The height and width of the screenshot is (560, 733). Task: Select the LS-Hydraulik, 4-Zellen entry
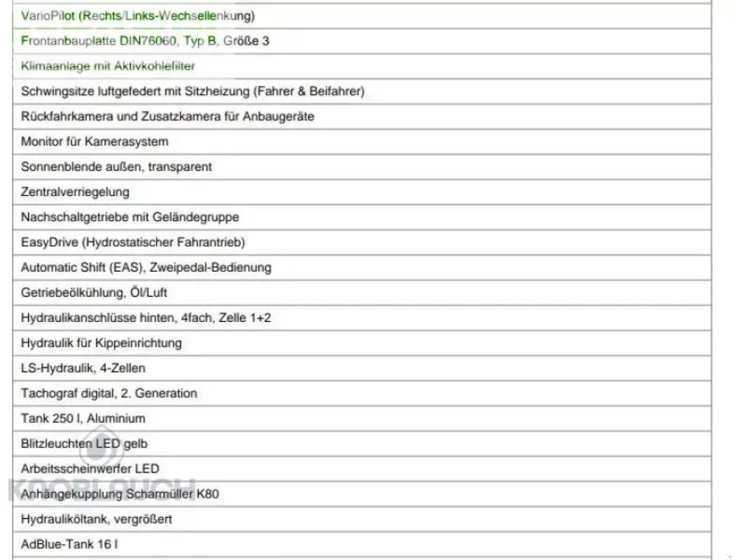83,368
